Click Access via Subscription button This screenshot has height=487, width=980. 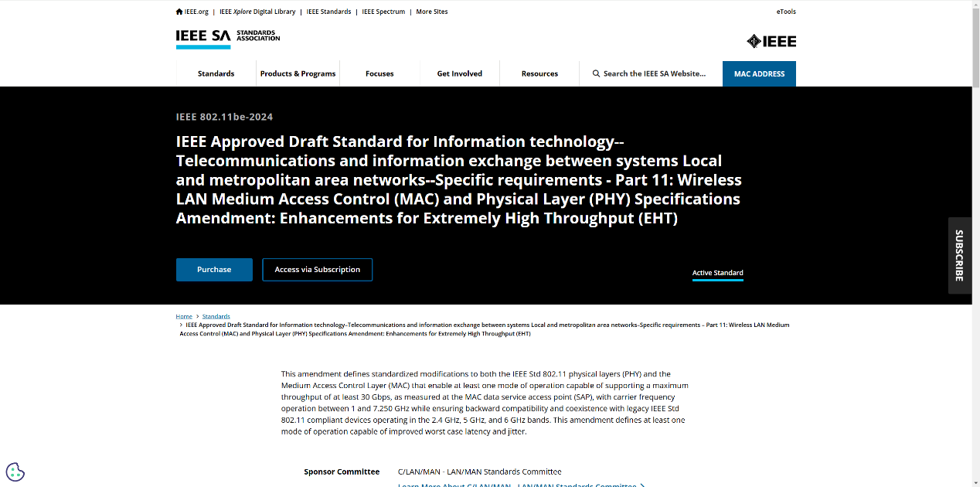(x=317, y=270)
